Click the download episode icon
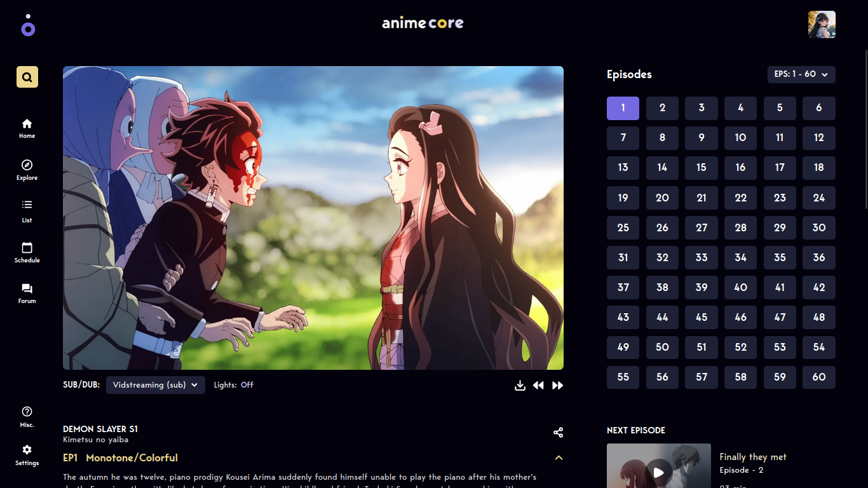This screenshot has width=868, height=488. (x=520, y=386)
